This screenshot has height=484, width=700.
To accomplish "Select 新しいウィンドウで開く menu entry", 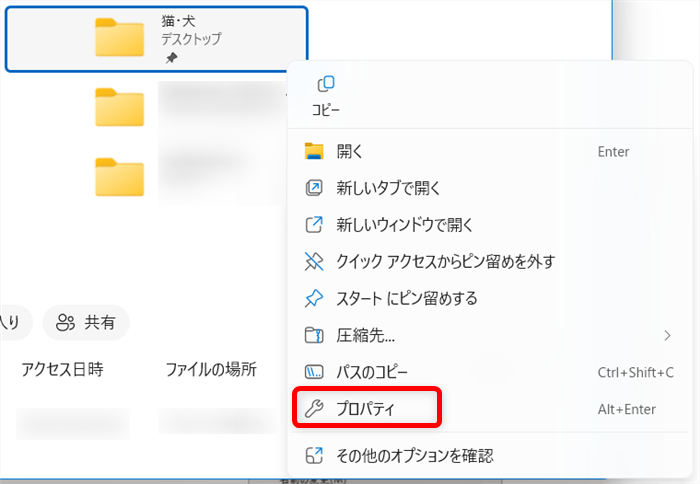I will coord(490,225).
